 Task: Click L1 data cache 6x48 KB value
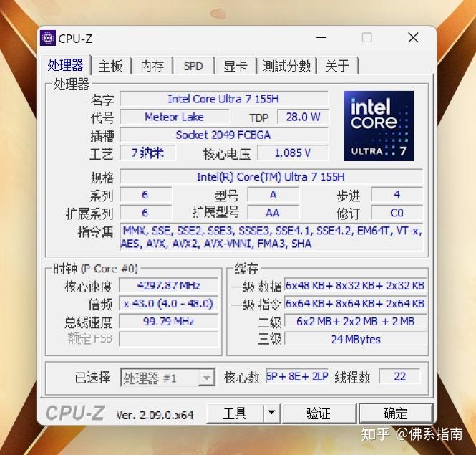click(x=355, y=285)
